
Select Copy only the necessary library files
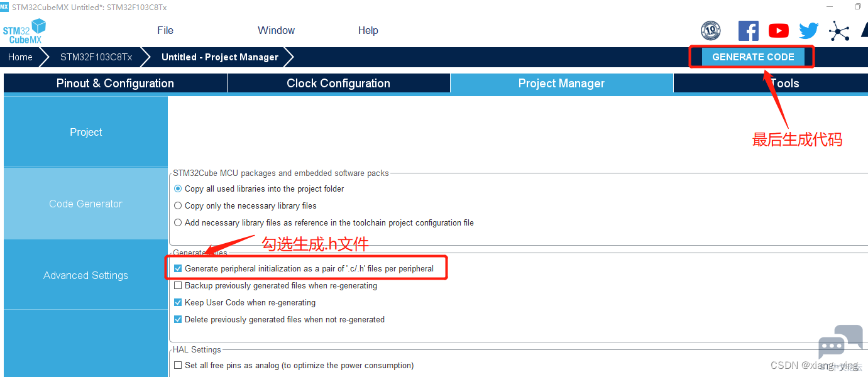coord(179,205)
